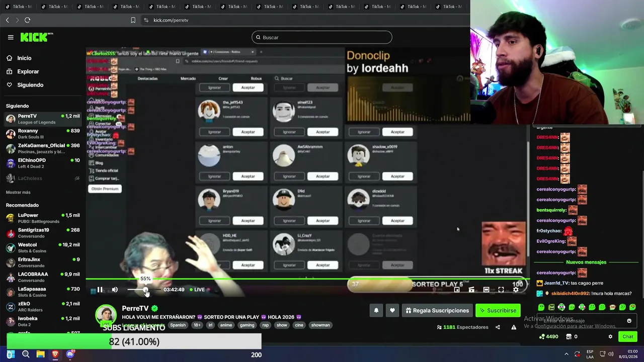Open the Kick sidebar hamburger menu
The image size is (644, 362).
click(11, 37)
